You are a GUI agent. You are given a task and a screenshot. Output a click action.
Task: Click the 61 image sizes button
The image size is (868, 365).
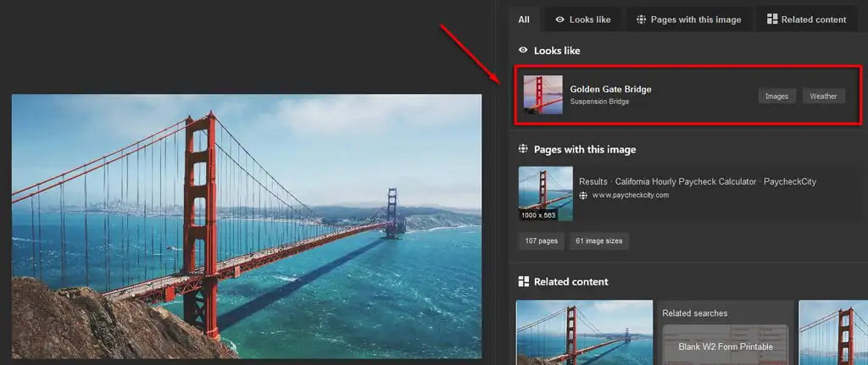(599, 241)
